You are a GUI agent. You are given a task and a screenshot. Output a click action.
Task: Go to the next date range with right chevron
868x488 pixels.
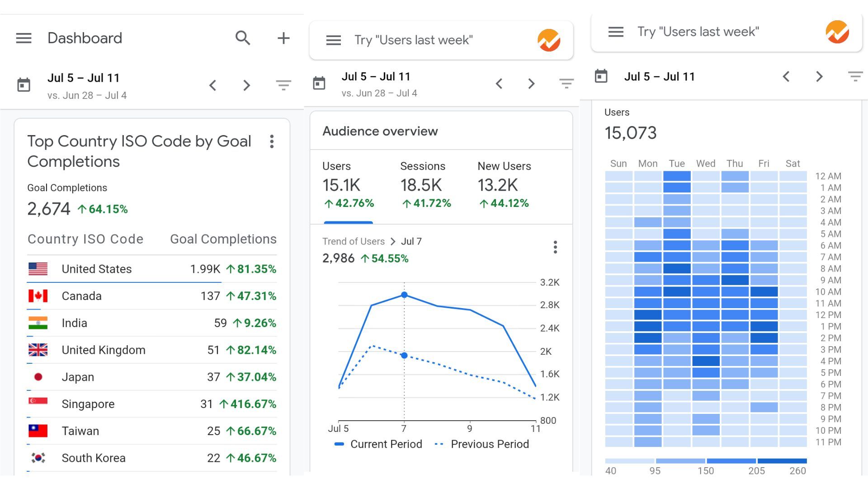[246, 85]
